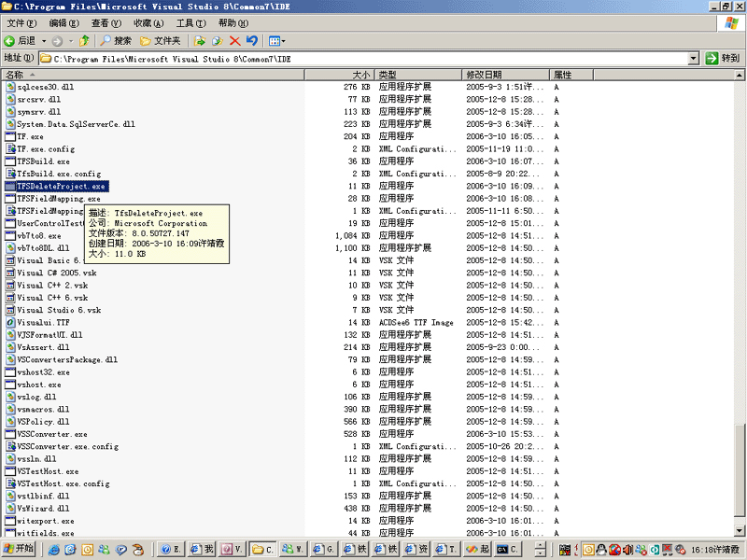Image resolution: width=747 pixels, height=560 pixels.
Task: Select the Visual C# 2005.vsk file icon
Action: coord(10,273)
